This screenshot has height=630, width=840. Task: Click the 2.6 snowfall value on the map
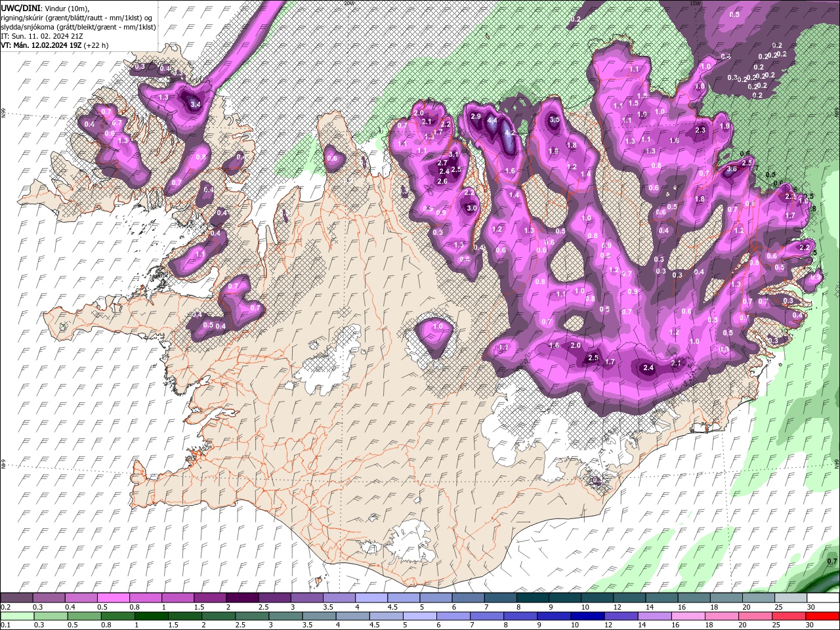point(442,181)
